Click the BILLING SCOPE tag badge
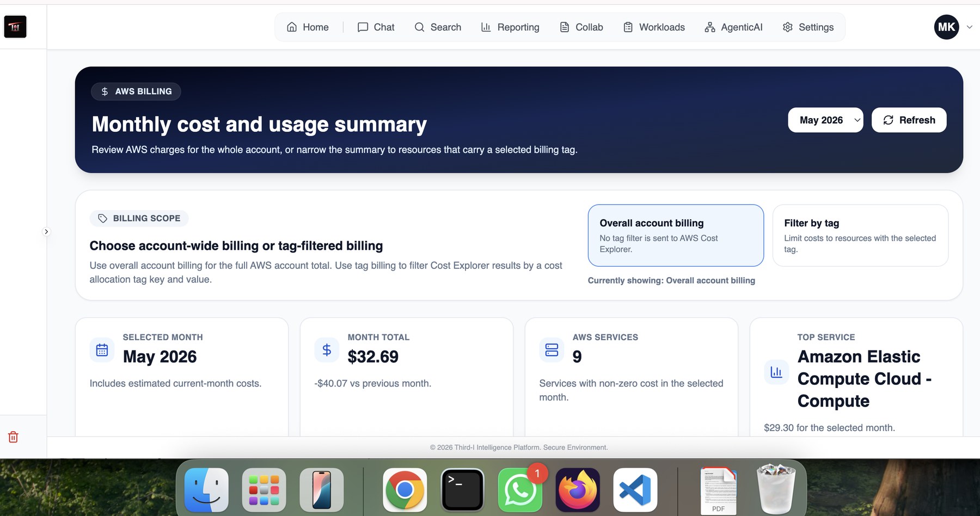Screen dimensions: 980x516 click(x=139, y=218)
